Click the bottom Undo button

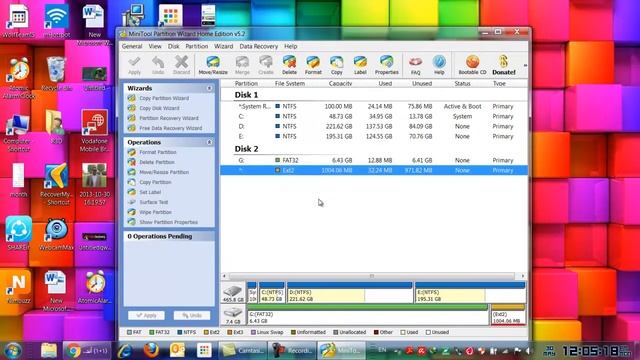click(191, 316)
